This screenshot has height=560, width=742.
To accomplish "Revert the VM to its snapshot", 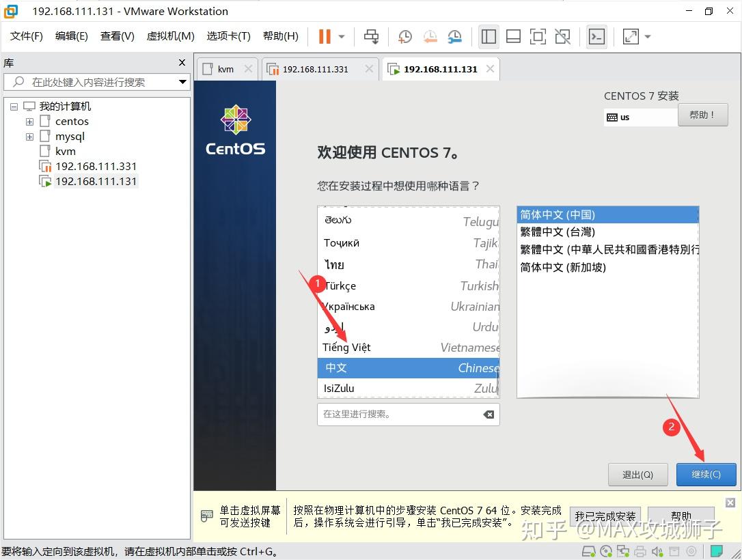I will tap(430, 36).
